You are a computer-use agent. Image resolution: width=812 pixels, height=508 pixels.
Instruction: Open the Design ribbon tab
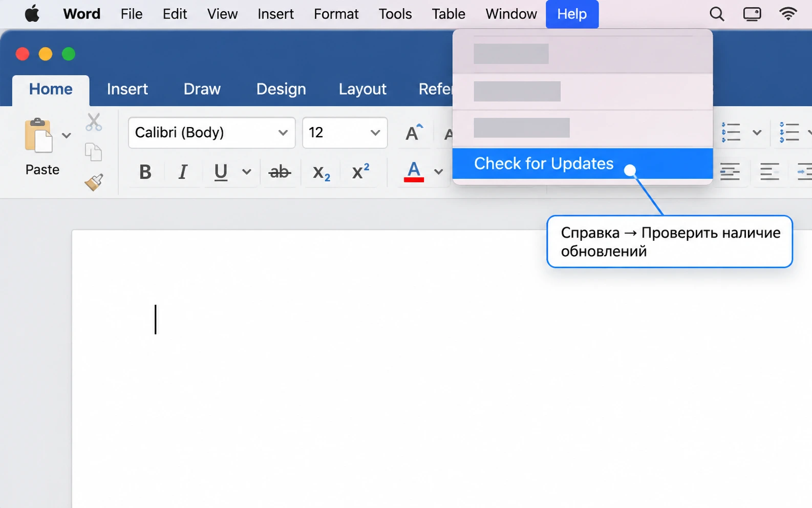281,89
